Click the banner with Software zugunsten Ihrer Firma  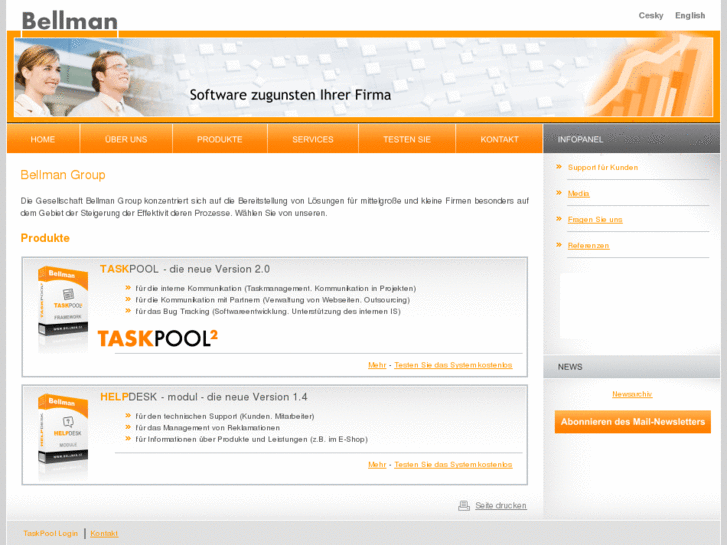coord(364,77)
